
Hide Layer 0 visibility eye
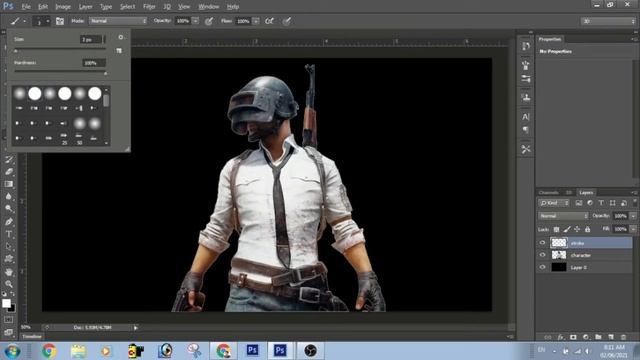pos(542,267)
